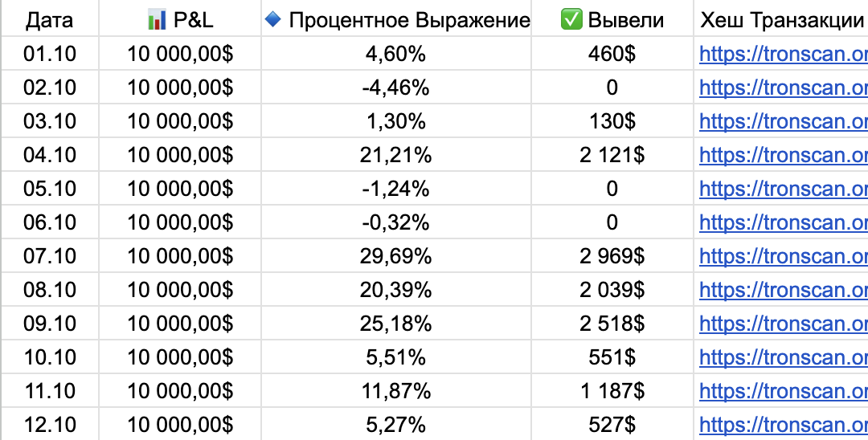
Task: Select the 460$ withdrawal cell
Action: coord(612,54)
